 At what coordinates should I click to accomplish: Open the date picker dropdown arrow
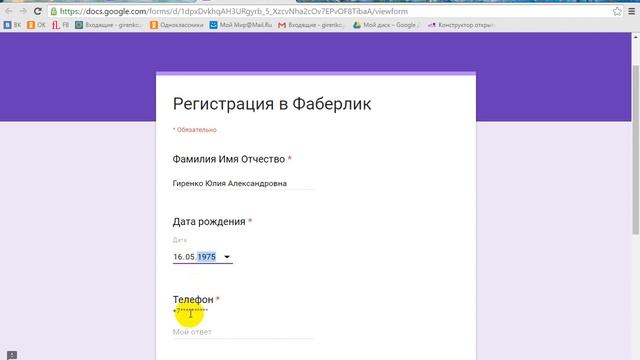(227, 257)
